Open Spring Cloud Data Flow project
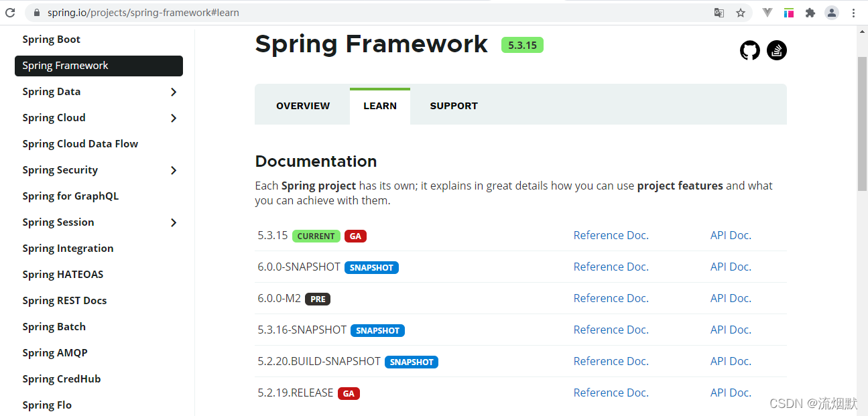 (80, 144)
